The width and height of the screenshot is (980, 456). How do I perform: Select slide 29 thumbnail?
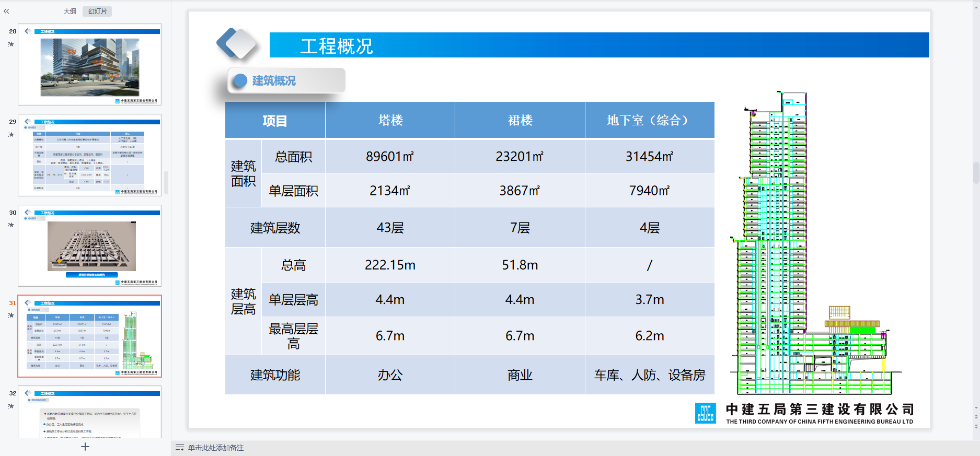pyautogui.click(x=89, y=155)
